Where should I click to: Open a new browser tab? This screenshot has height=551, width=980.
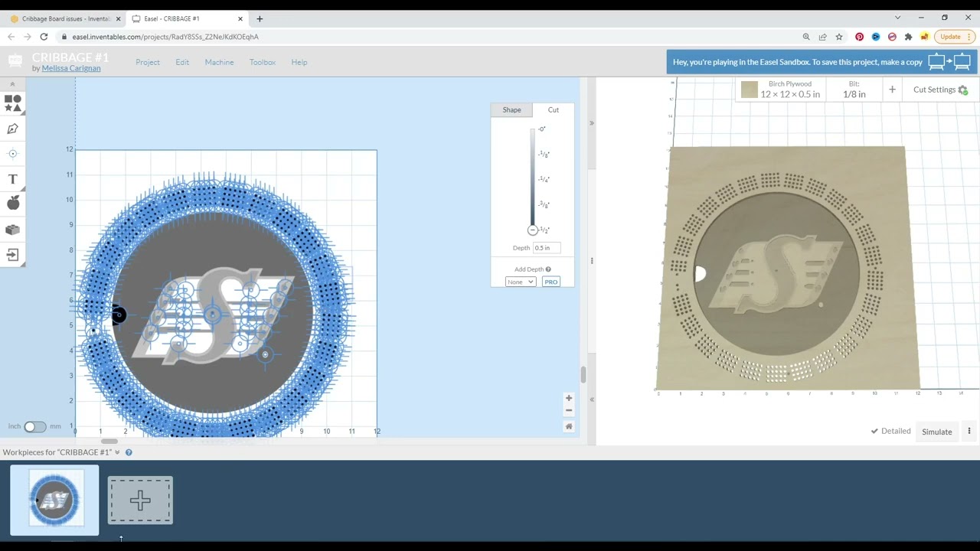(x=260, y=18)
